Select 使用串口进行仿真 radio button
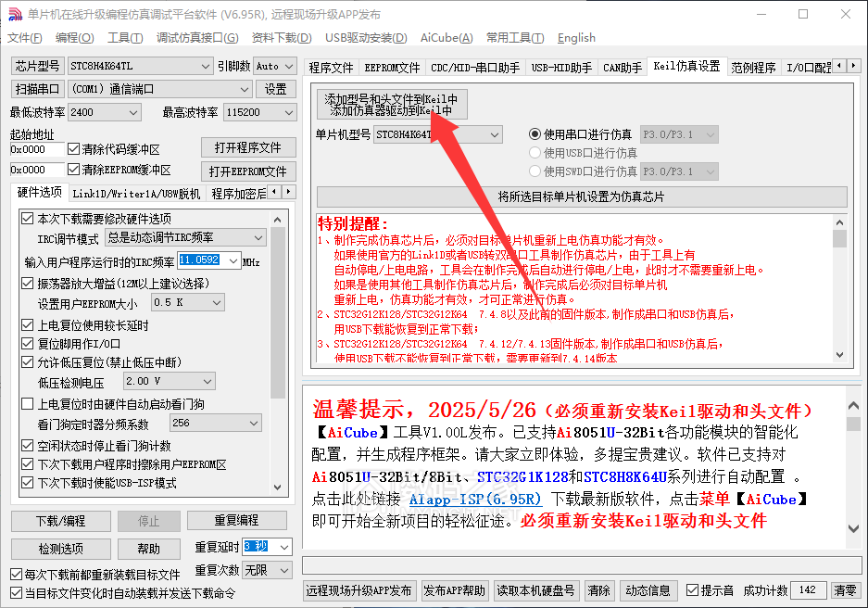 [x=535, y=134]
